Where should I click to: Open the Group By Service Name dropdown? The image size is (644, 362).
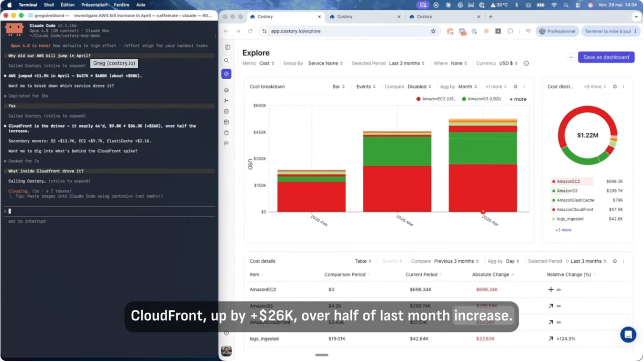click(326, 63)
